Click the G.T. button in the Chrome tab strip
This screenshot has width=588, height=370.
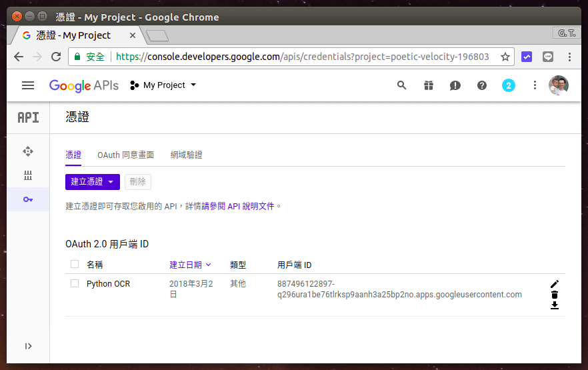[x=567, y=33]
